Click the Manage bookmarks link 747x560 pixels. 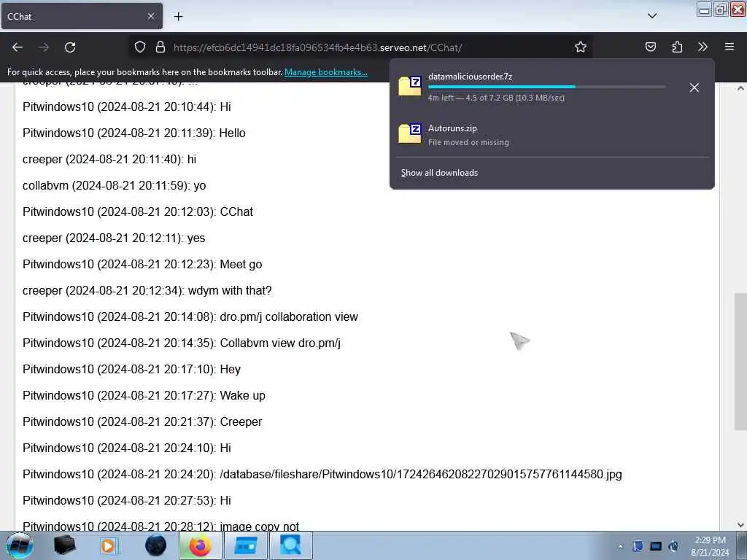(326, 72)
